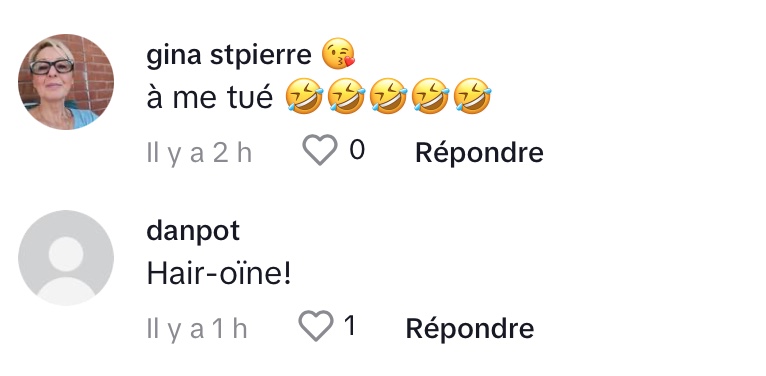Select the "à me tué" comment text
Viewport: 766px width, 376px height.
click(x=210, y=97)
